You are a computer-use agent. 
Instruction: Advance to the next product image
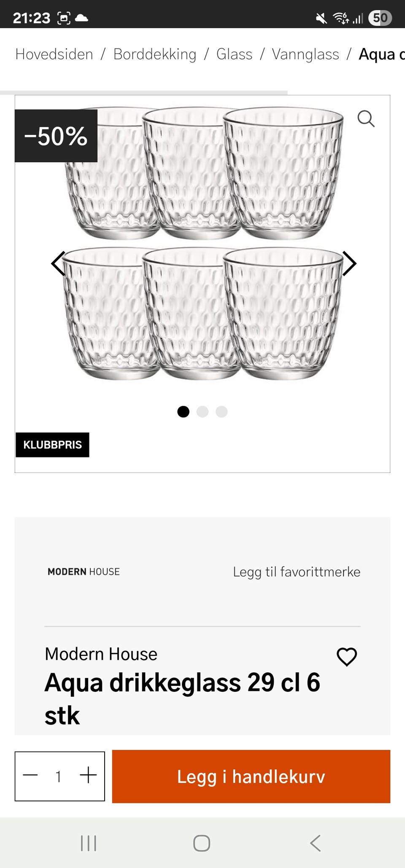click(x=349, y=263)
